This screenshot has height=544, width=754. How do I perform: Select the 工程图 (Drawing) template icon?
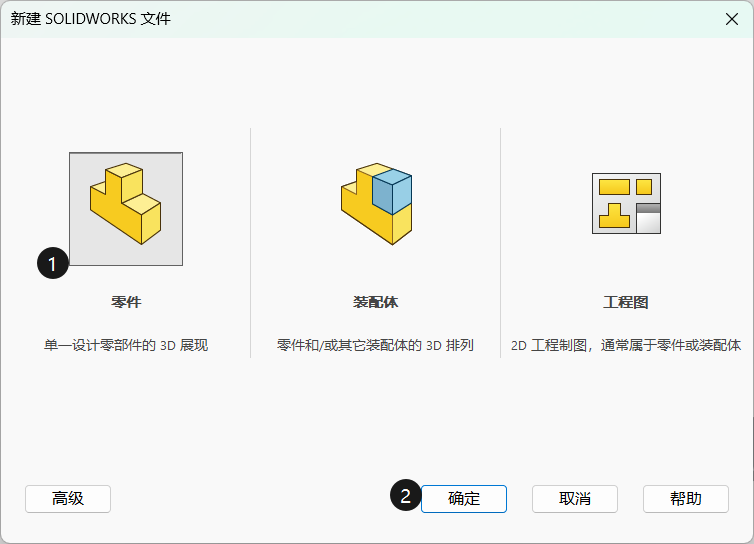(626, 204)
